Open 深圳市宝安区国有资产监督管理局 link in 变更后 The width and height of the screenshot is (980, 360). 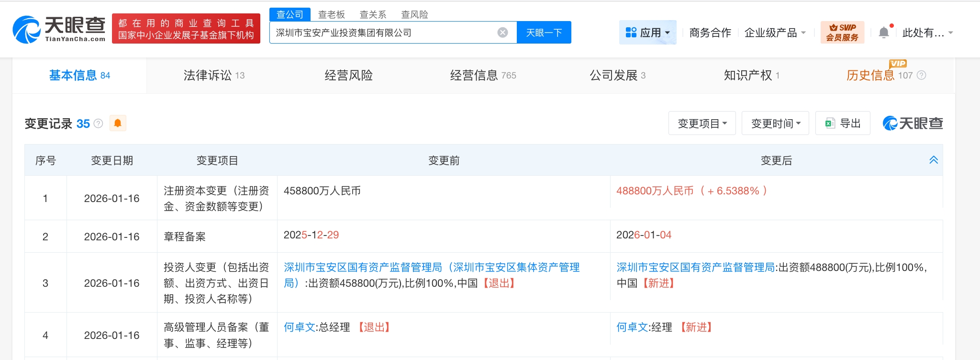695,267
